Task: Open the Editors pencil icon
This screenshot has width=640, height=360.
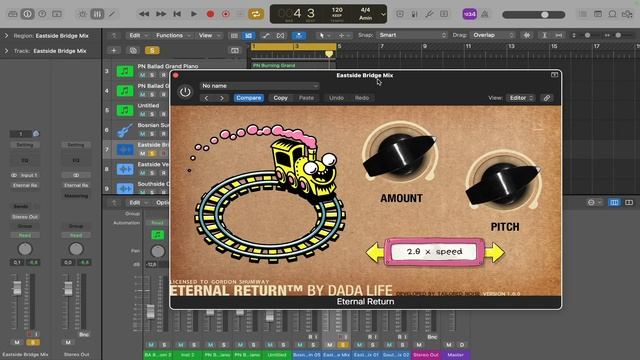Action: [x=112, y=14]
